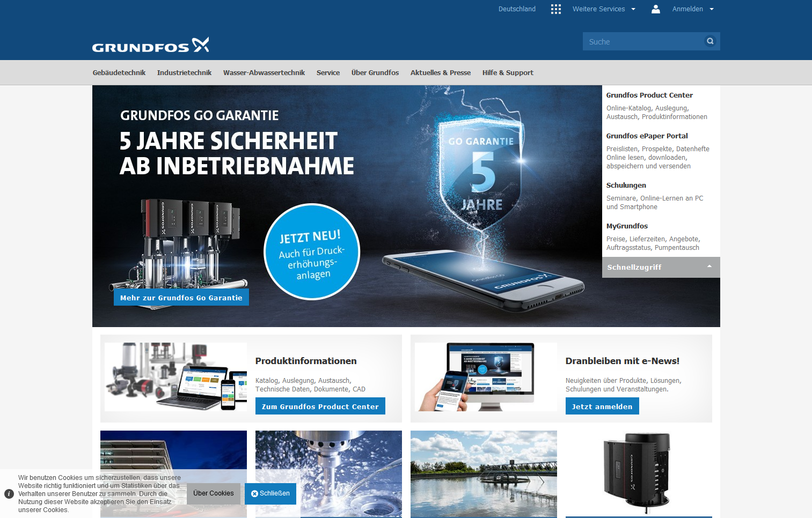This screenshot has width=812, height=518.
Task: Open the MyGrundfos quick link
Action: [627, 226]
